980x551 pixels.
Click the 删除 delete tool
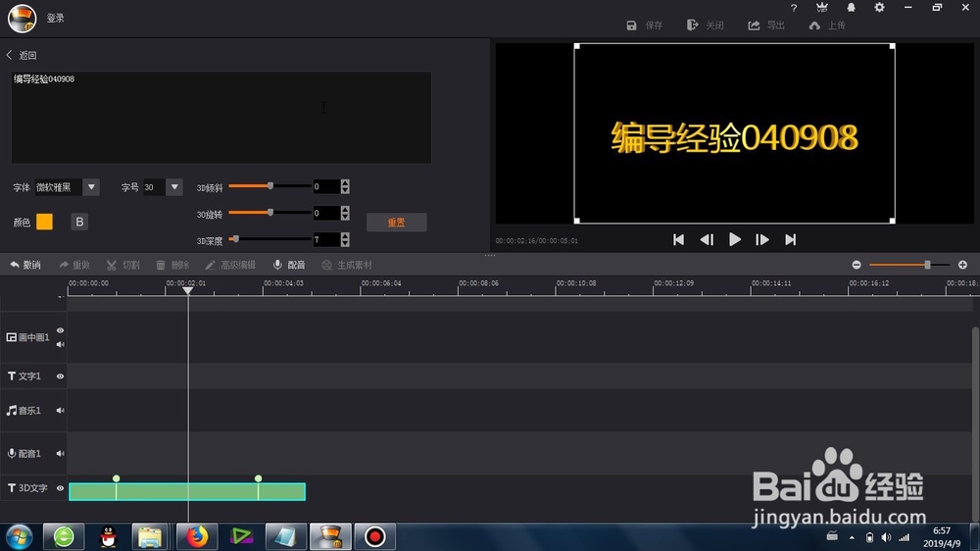pos(172,265)
